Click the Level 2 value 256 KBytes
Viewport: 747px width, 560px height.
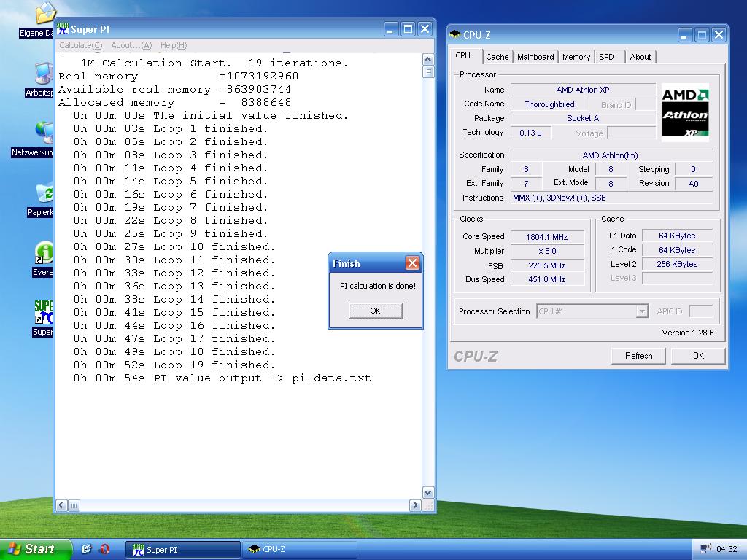pos(677,264)
